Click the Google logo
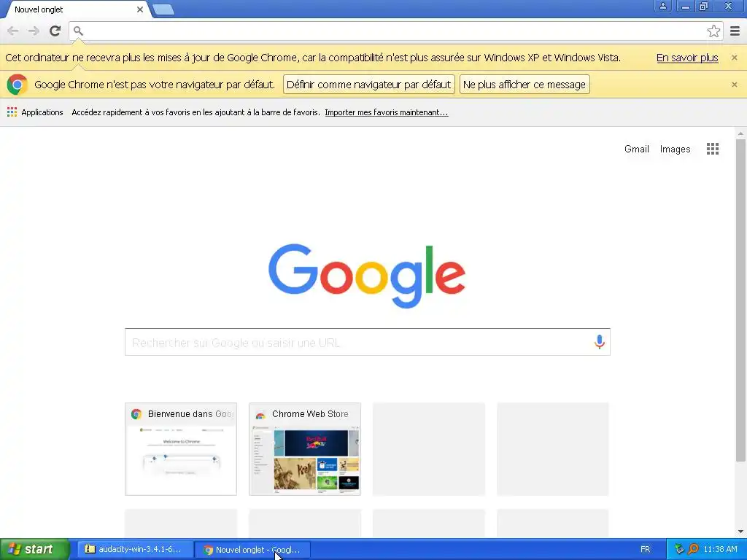 tap(367, 276)
